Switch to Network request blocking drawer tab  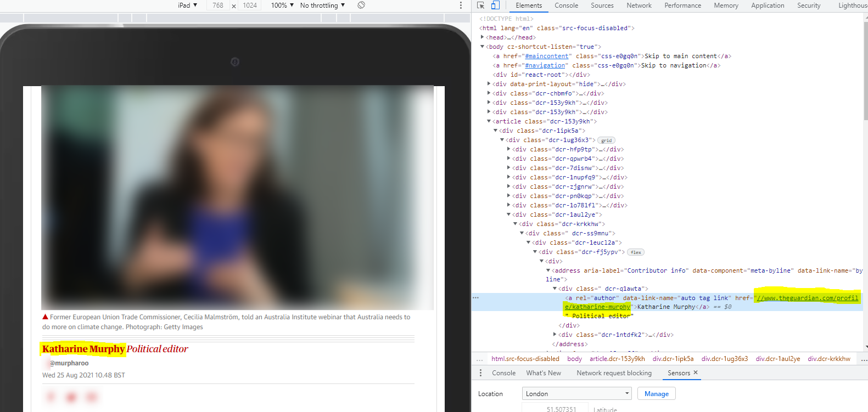pyautogui.click(x=614, y=373)
